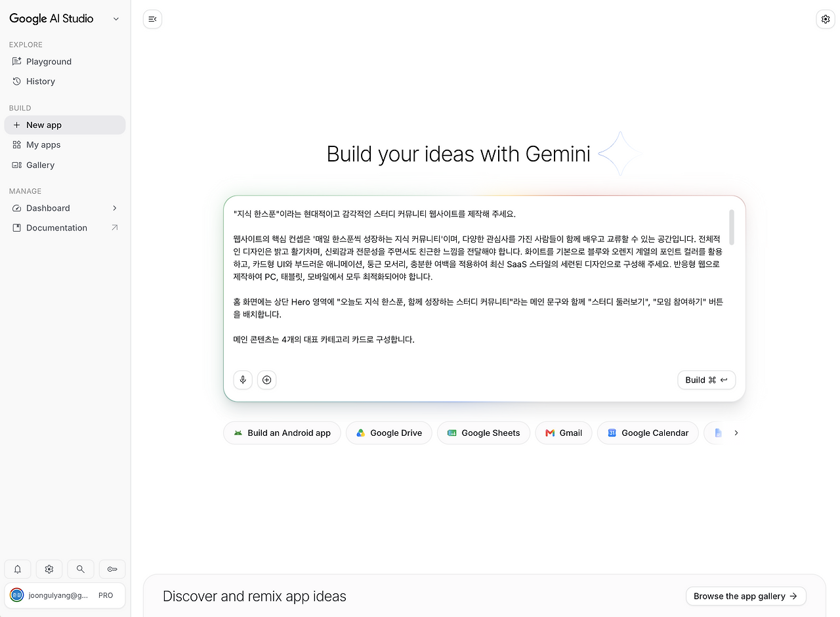Click the Dashboard gauge icon
This screenshot has width=840, height=617.
coord(17,208)
